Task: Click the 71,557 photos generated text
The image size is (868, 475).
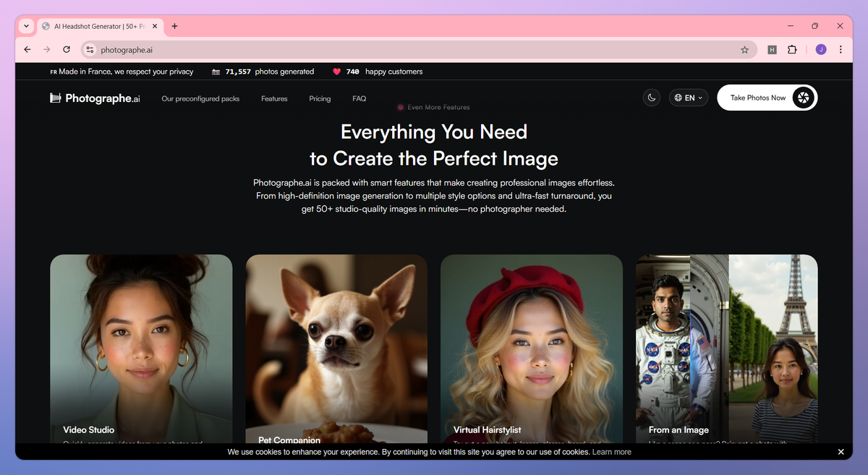Action: (269, 72)
